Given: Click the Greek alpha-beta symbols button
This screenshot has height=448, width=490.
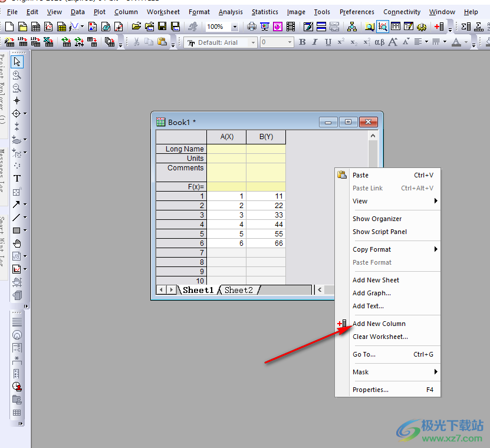Looking at the screenshot, I should click(x=380, y=42).
